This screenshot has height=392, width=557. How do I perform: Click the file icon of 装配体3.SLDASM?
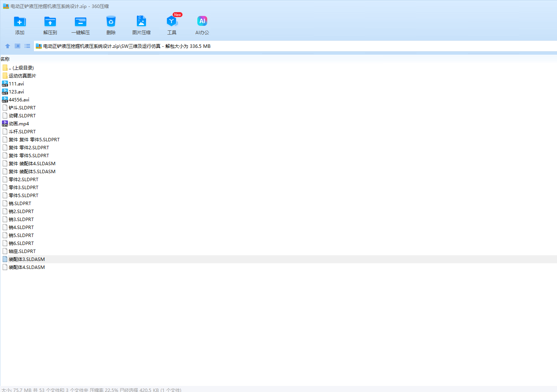pyautogui.click(x=5, y=259)
